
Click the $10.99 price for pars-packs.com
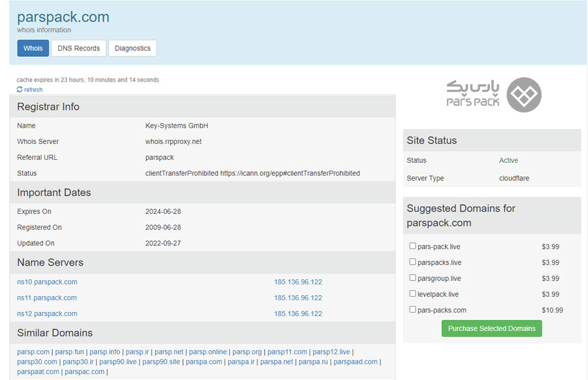(552, 310)
